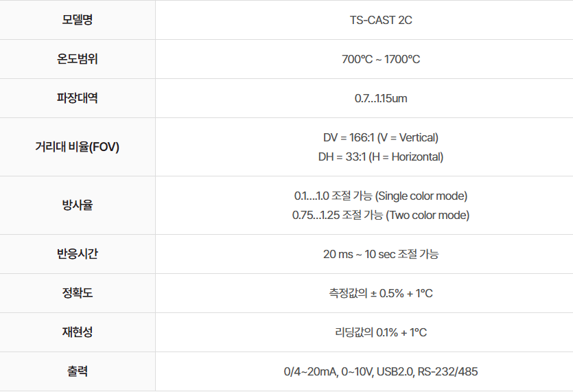
Task: Click the 거리대 비율(FOV) label
Action: pos(78,147)
